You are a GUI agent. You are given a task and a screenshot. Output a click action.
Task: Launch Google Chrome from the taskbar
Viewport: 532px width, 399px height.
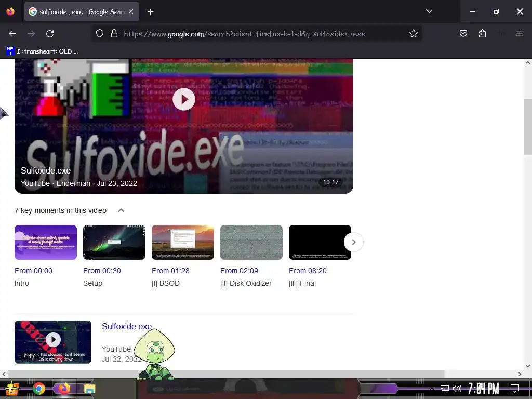[39, 389]
